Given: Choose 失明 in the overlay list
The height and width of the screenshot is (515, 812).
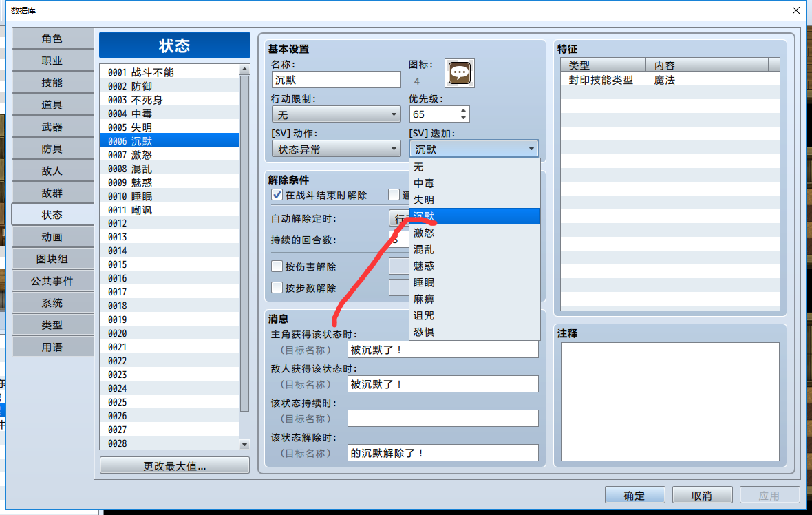Looking at the screenshot, I should point(474,200).
